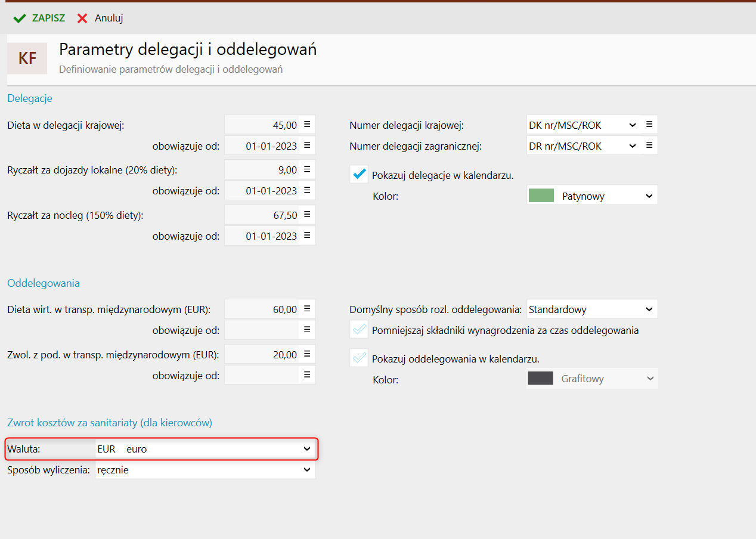This screenshot has height=539, width=756.
Task: Click the Dieta wirt. 60,00 field
Action: [x=262, y=309]
